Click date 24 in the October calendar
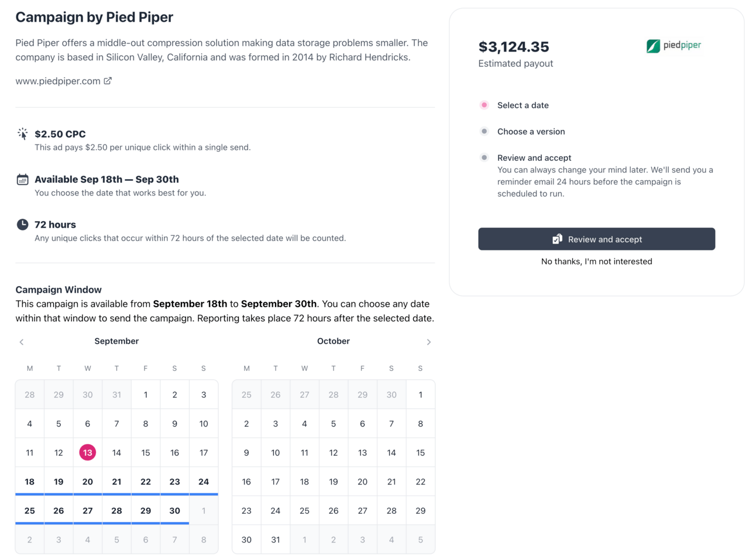Viewport: 756px width, 560px height. point(276,511)
